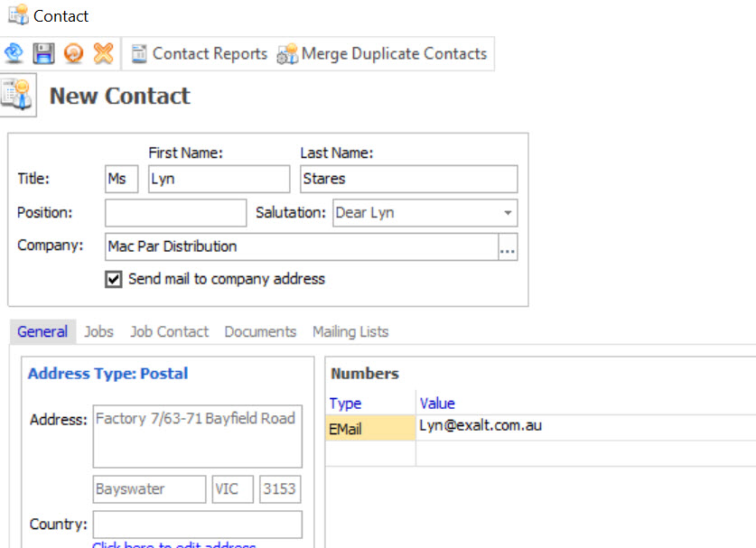The width and height of the screenshot is (756, 548).
Task: Open the Mailing Lists tab
Action: (x=350, y=332)
